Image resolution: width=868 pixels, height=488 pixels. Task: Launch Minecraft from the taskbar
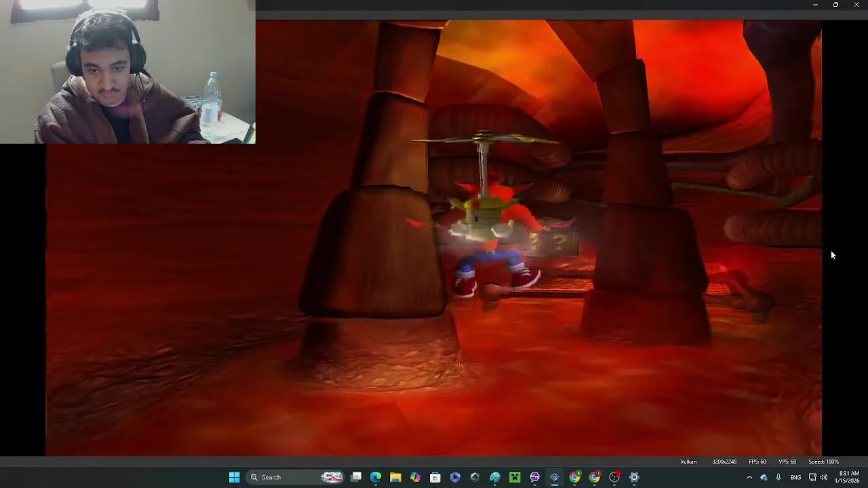coord(515,477)
